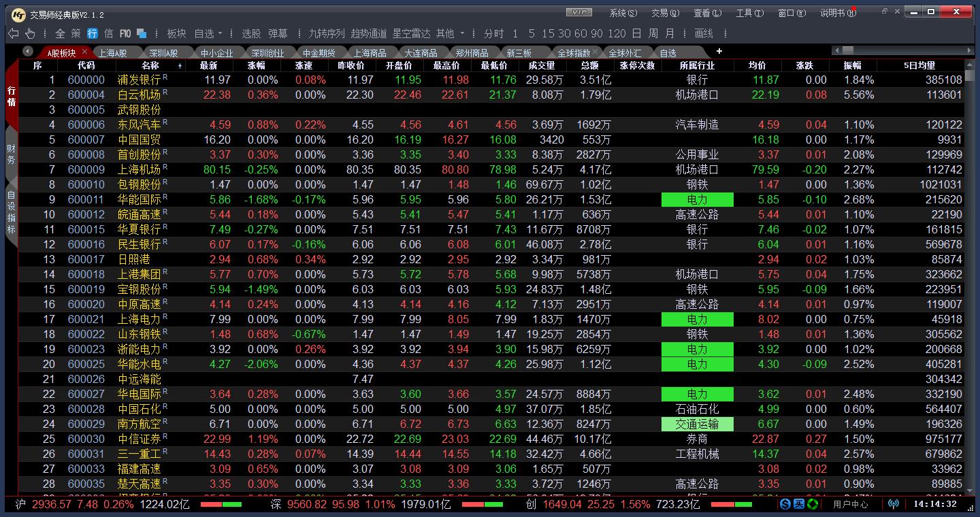Viewport: 980px width, 517px height.
Task: Click the VIP button
Action: point(579,12)
